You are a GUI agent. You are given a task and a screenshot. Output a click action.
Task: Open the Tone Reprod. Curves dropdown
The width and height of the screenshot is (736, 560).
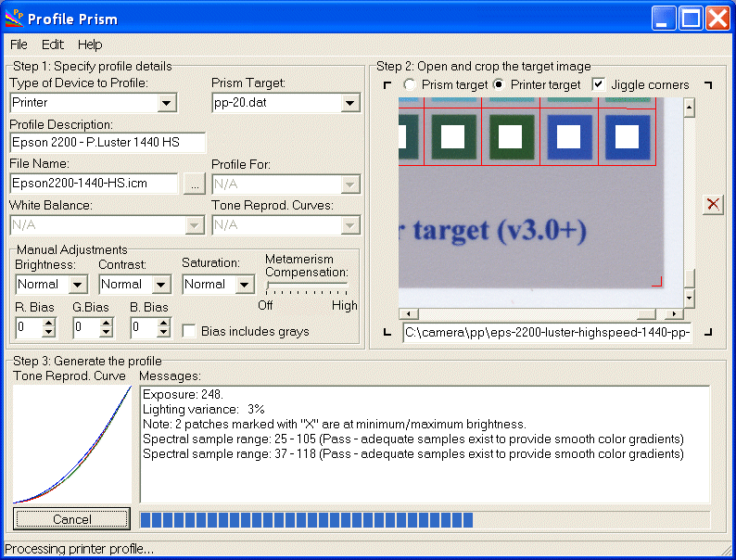pos(349,225)
